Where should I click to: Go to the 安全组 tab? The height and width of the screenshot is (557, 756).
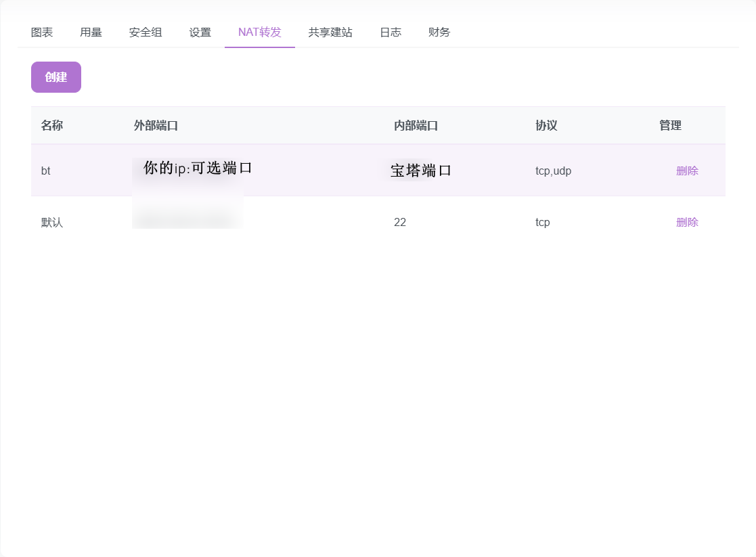(x=146, y=32)
